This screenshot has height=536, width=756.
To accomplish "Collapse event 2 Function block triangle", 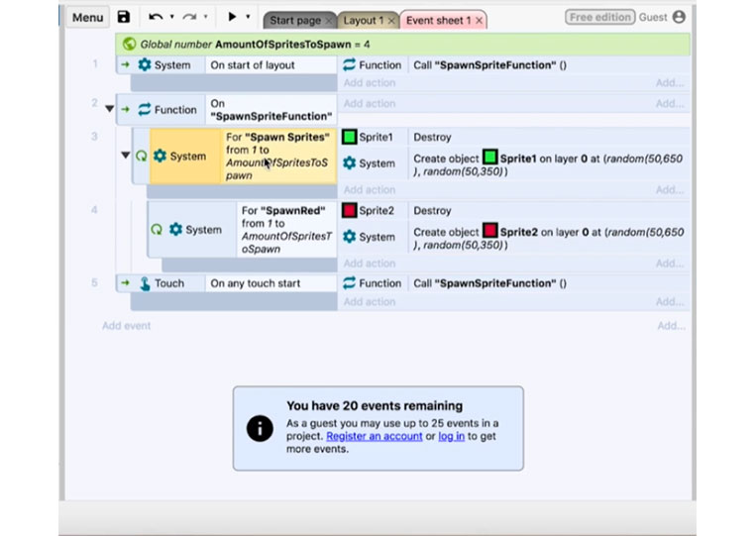I will [109, 109].
